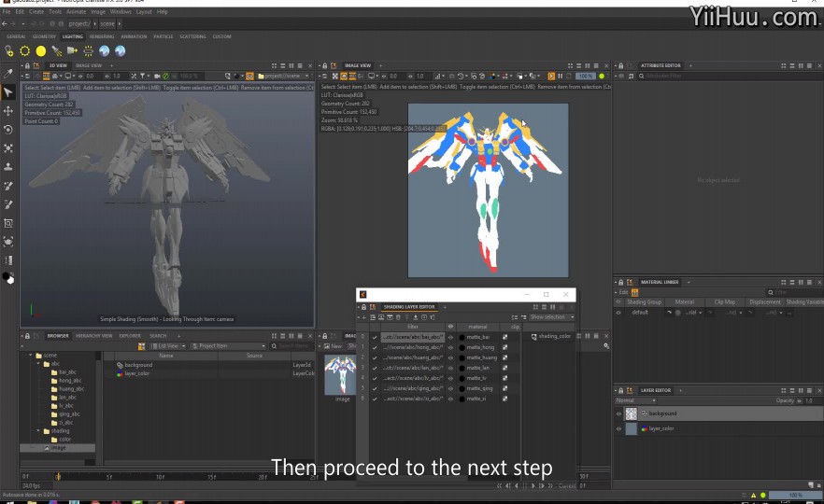Viewport: 824px width, 504px height.
Task: Toggle checkmark on row 3 lan_abc rule
Action: coord(375,368)
